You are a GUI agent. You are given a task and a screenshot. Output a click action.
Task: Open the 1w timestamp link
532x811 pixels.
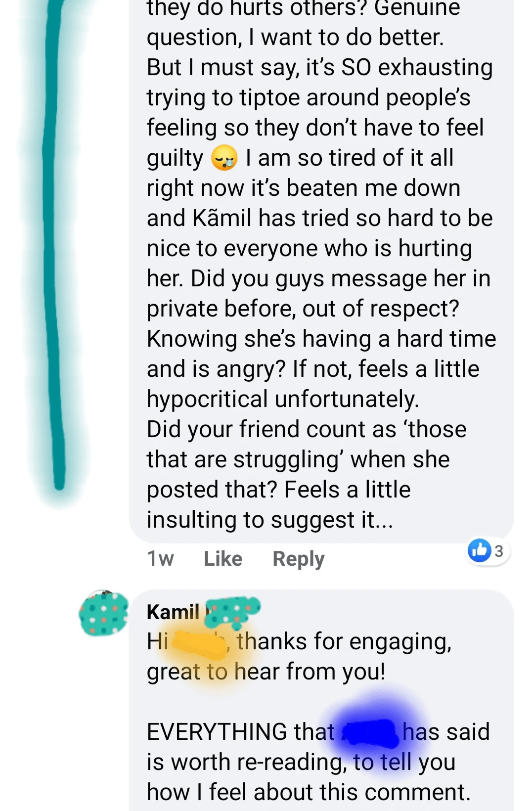click(160, 559)
